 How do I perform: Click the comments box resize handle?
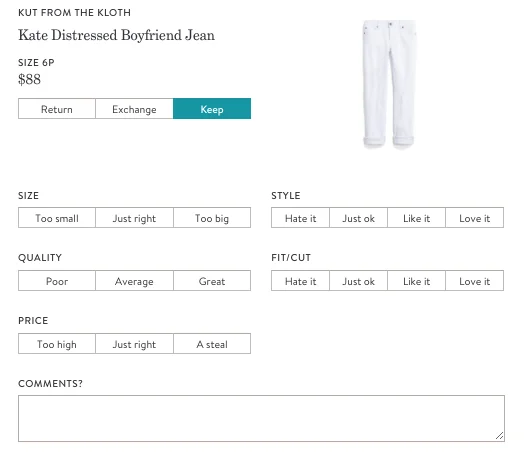tap(499, 436)
